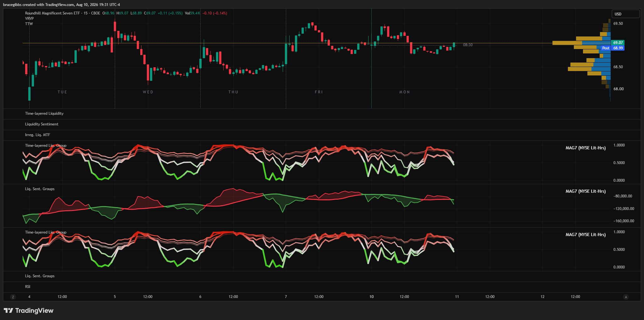The width and height of the screenshot is (644, 320).
Task: Select the RSI pane label
Action: pos(28,287)
